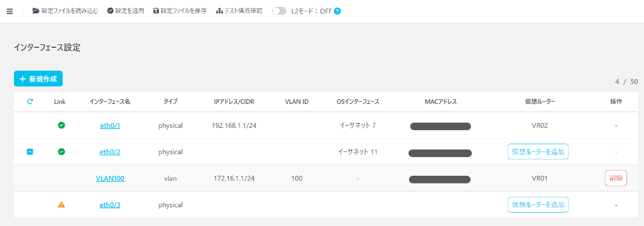Add virtual router for eth0/2
This screenshot has height=226, width=644.
[x=538, y=152]
